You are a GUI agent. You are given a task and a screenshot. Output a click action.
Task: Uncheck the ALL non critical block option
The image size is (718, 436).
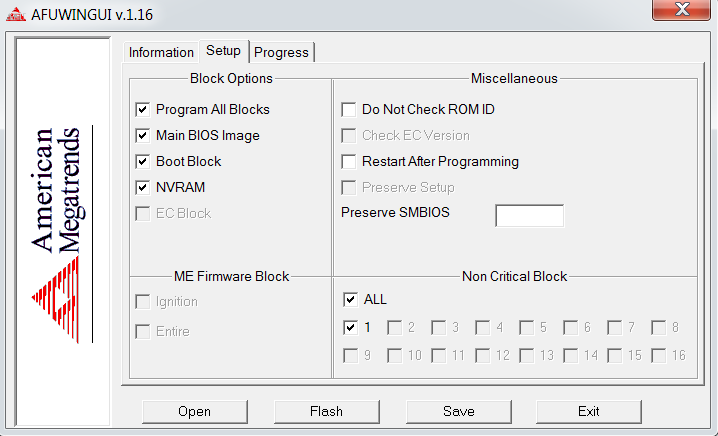(350, 299)
